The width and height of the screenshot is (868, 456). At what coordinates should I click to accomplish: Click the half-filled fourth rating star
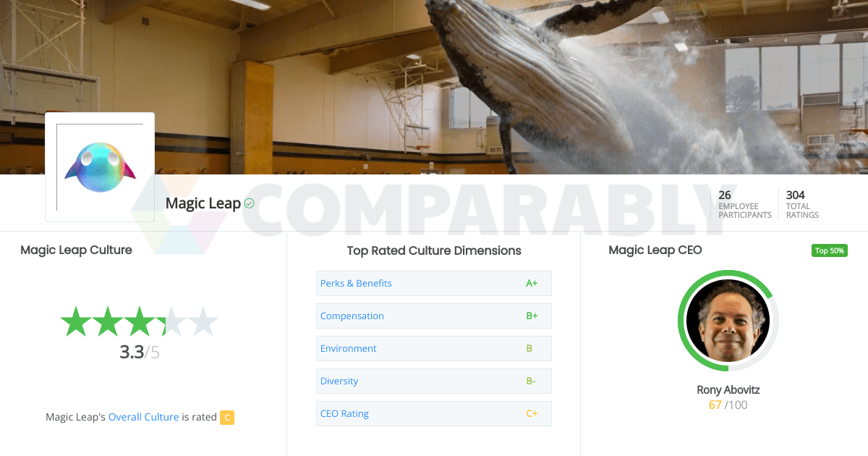171,321
